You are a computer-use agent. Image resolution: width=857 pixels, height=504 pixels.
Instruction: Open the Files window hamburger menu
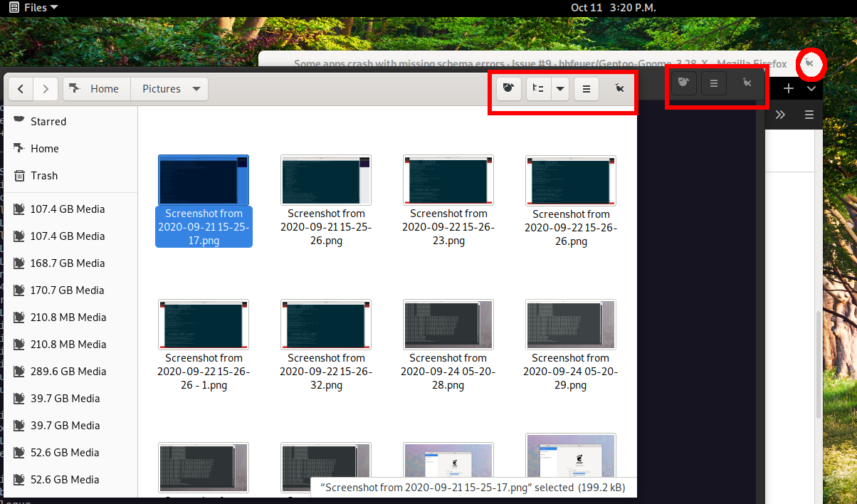[x=586, y=89]
